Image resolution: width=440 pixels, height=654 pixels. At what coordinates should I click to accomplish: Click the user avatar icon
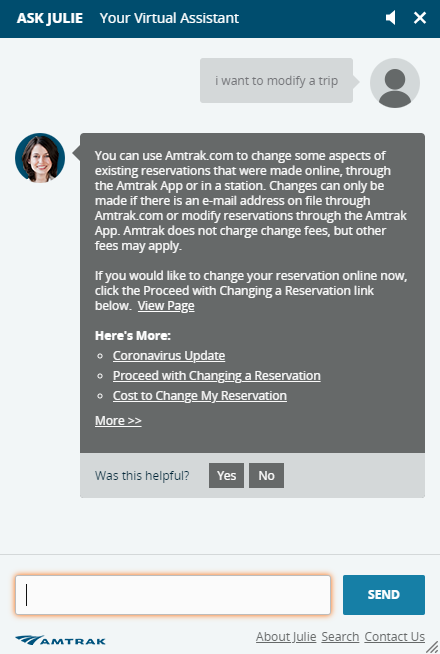[395, 83]
